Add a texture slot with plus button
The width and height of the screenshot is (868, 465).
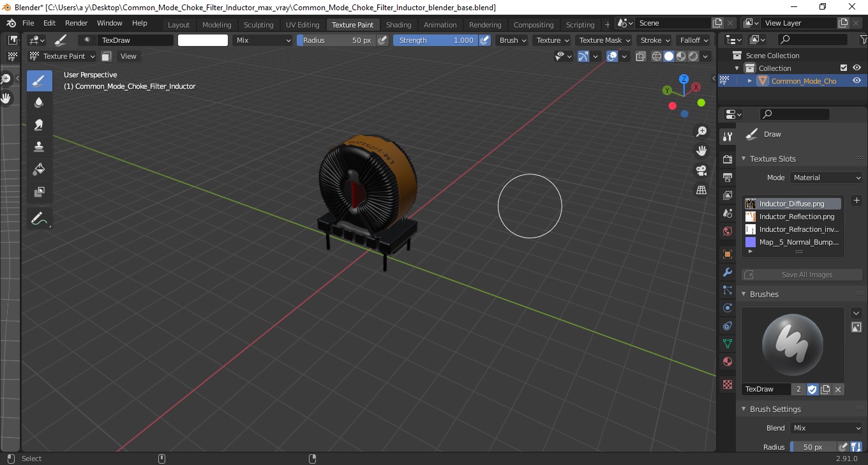pos(857,201)
